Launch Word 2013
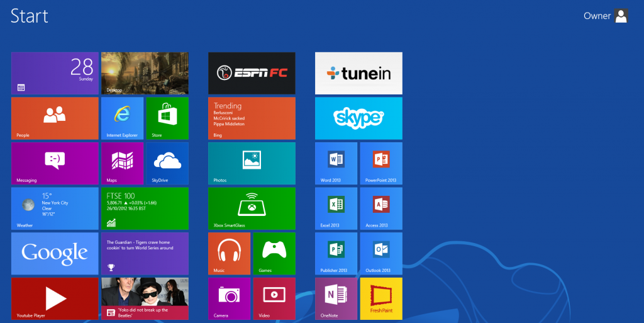Screen dimensions: 644x323 [x=336, y=163]
